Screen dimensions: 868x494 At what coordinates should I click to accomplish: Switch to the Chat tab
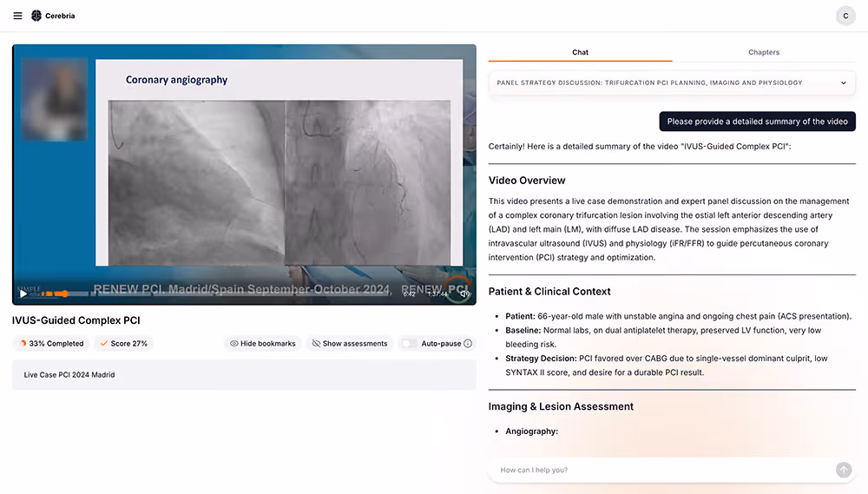[x=580, y=52]
